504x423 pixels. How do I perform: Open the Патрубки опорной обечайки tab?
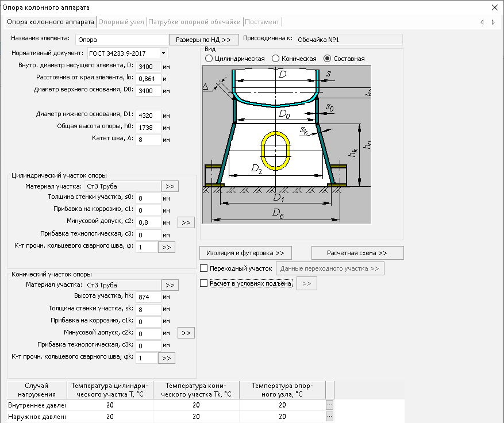(x=194, y=22)
